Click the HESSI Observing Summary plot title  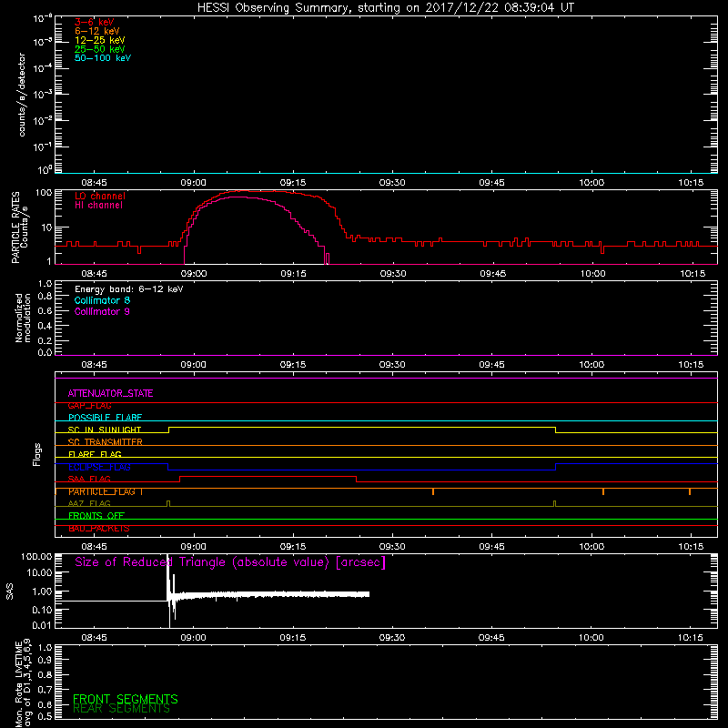[x=385, y=8]
